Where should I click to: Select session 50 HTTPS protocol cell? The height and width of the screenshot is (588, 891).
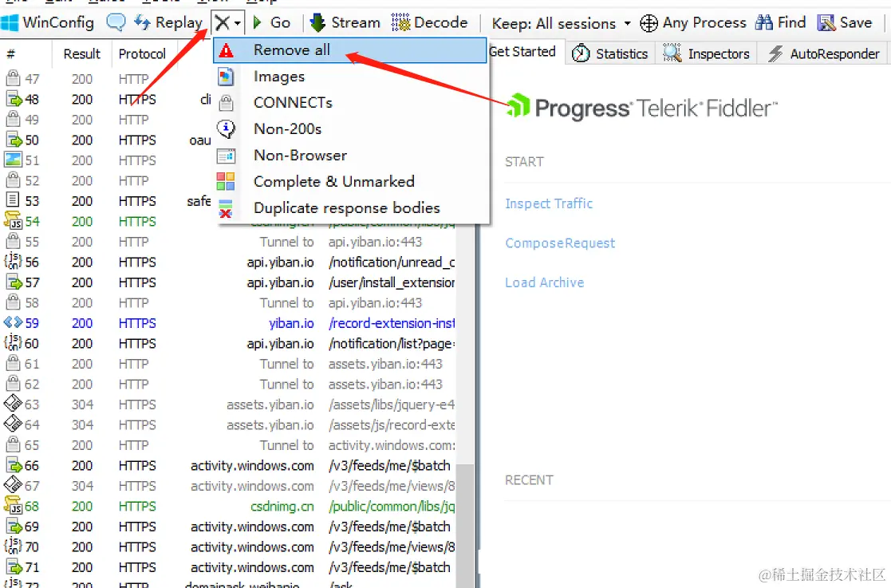(x=137, y=140)
